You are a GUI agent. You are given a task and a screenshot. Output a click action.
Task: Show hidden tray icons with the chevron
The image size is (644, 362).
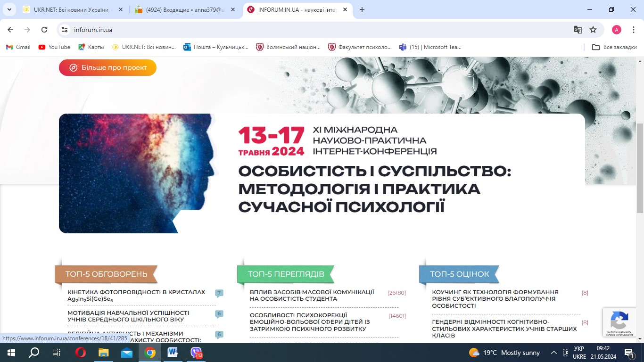point(555,353)
